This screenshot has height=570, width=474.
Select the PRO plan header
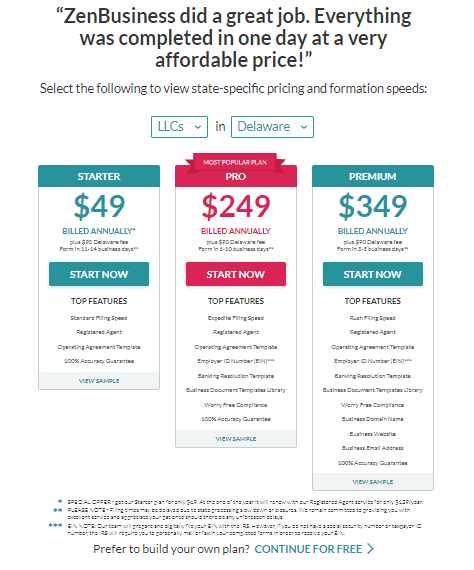236,177
